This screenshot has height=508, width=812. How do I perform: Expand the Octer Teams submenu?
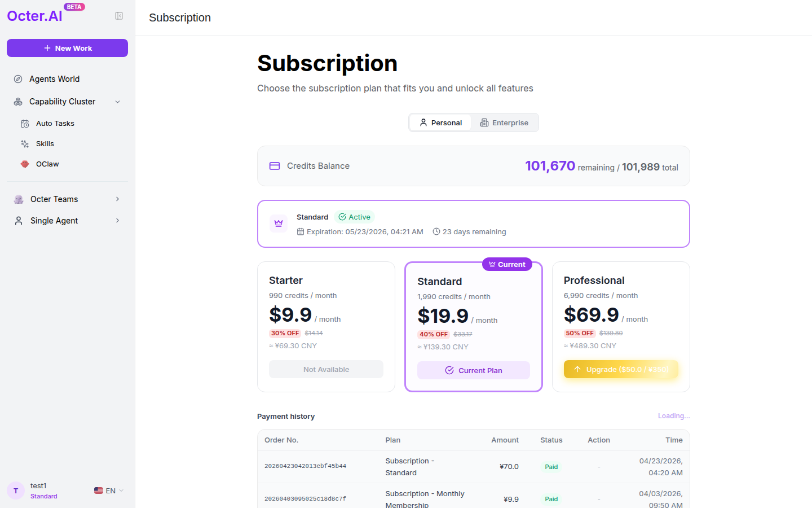(x=118, y=199)
